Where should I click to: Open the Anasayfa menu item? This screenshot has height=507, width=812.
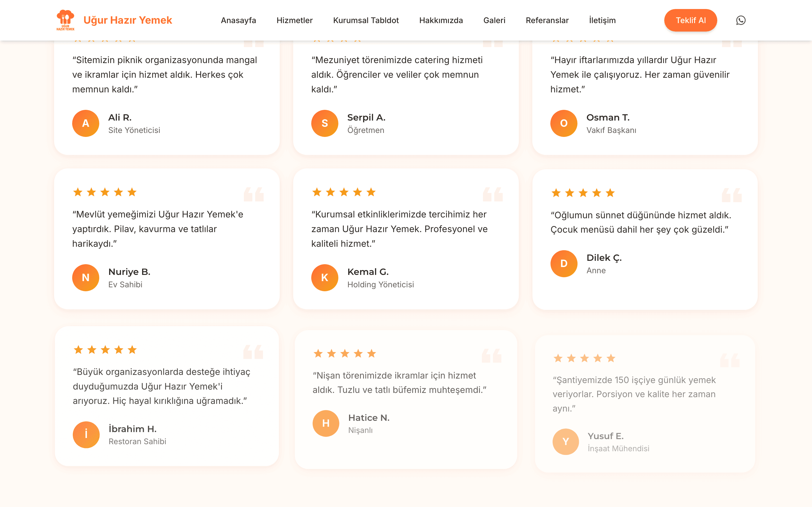pos(238,21)
